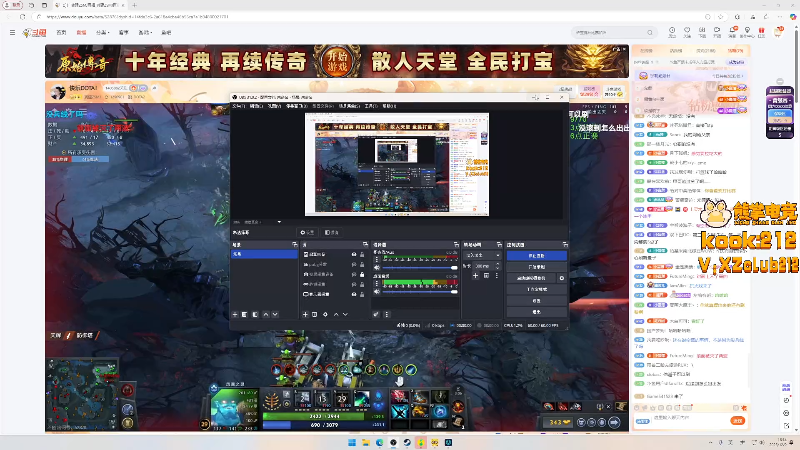This screenshot has height=450, width=800.
Task: Click the blue start streaming button in OBS
Action: [x=536, y=256]
